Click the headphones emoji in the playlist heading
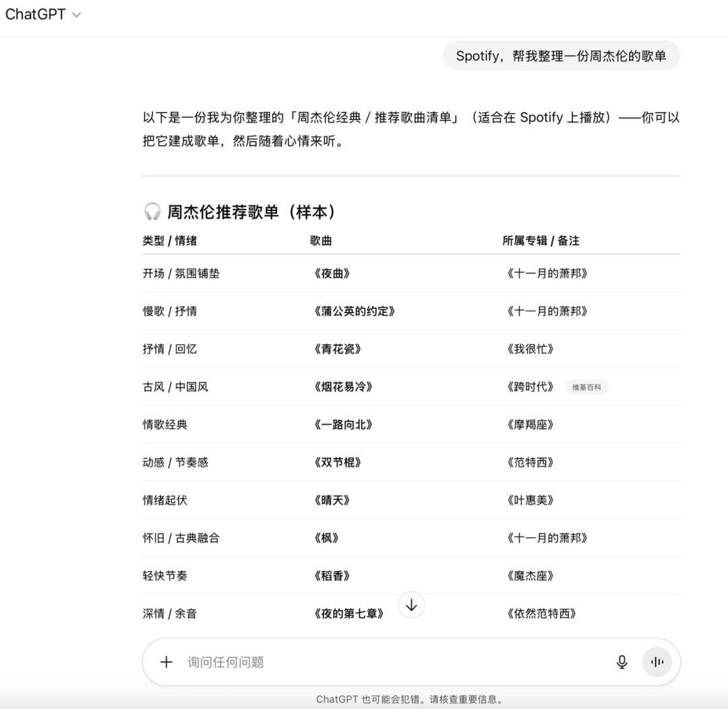728x709 pixels. (152, 212)
